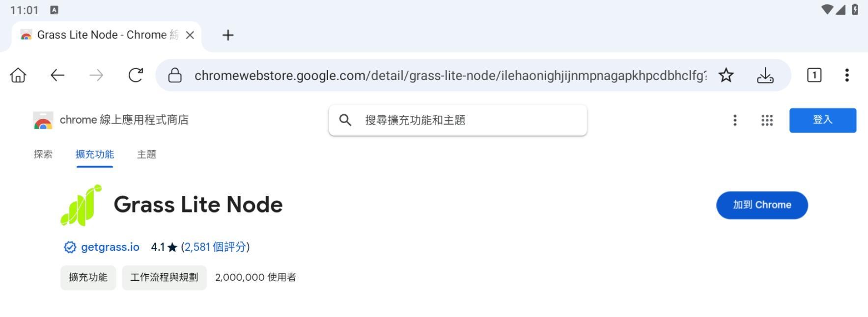Sign in using the 登入 button

(x=823, y=120)
